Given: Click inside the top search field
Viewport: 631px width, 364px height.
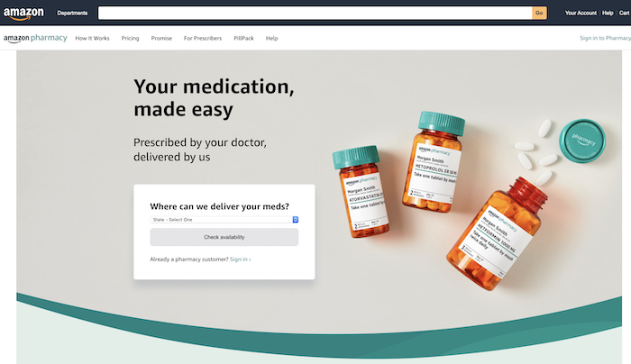Looking at the screenshot, I should (x=315, y=13).
